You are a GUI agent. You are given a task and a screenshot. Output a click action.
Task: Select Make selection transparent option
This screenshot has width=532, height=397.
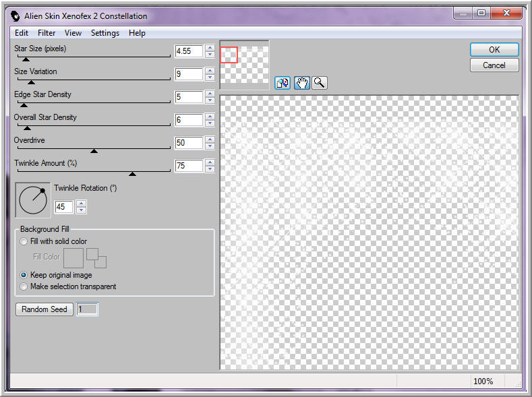24,286
